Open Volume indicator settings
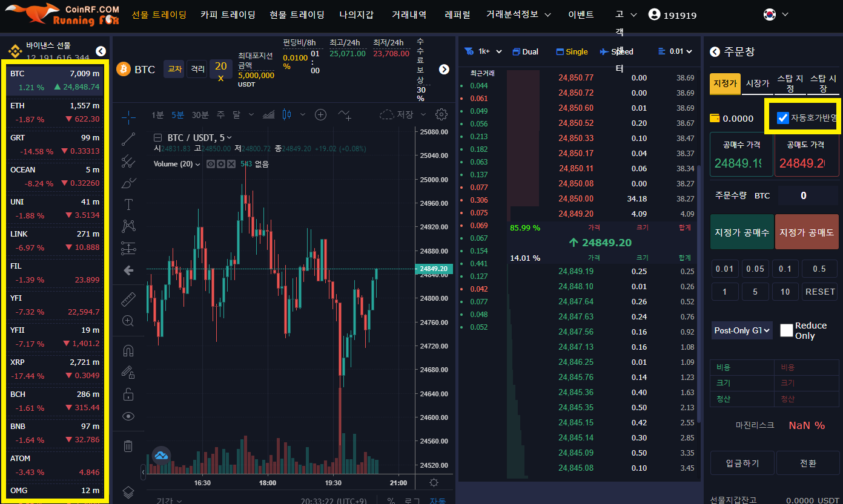 pyautogui.click(x=221, y=164)
